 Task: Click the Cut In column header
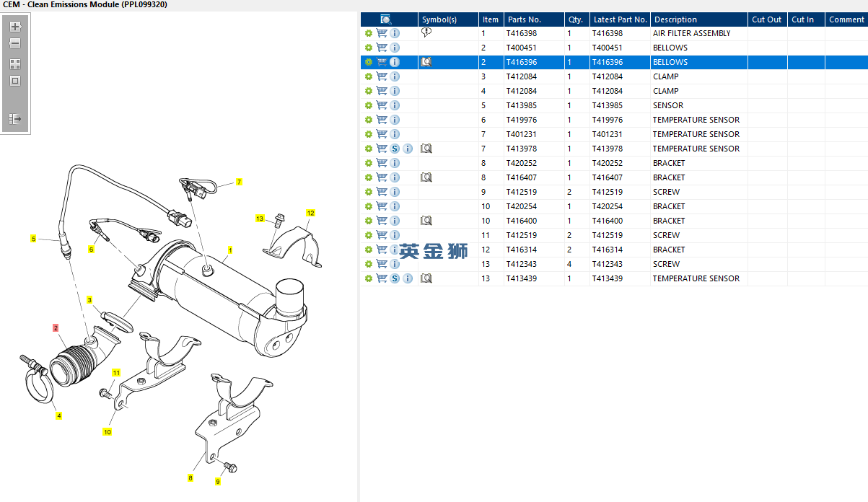tap(806, 19)
